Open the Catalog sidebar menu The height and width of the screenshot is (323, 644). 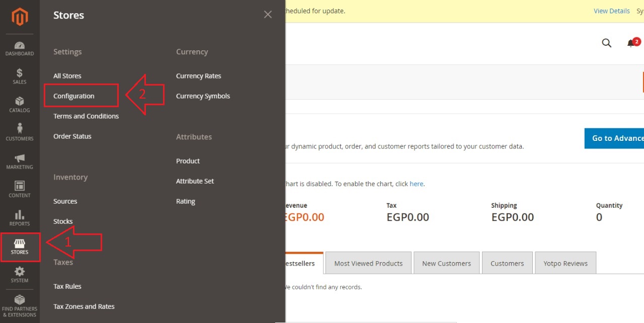20,105
